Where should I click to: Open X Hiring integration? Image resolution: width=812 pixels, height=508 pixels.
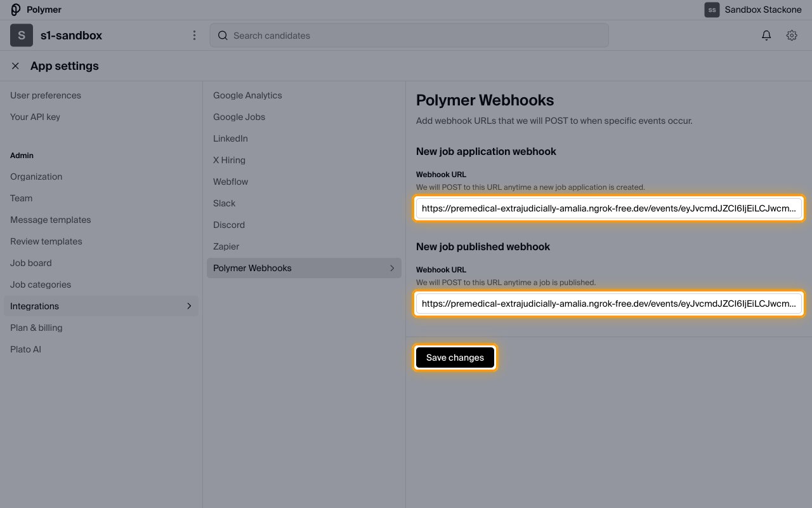pyautogui.click(x=229, y=160)
